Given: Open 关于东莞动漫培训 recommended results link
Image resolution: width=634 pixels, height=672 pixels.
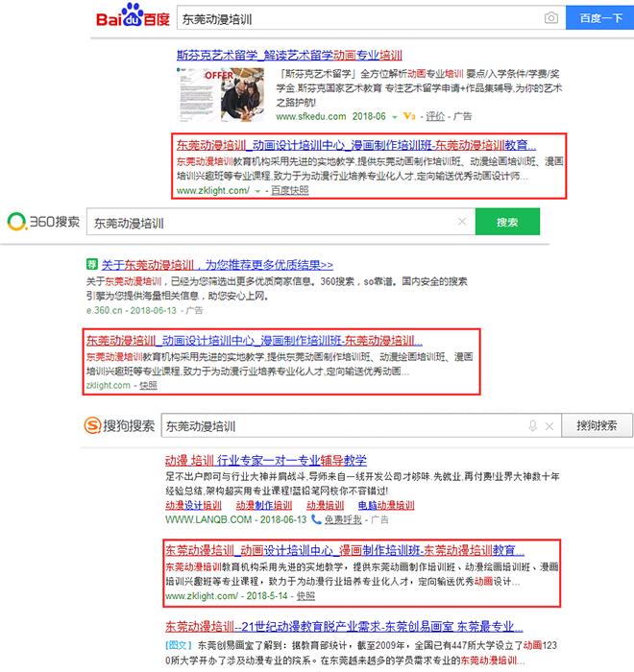Looking at the screenshot, I should [217, 265].
